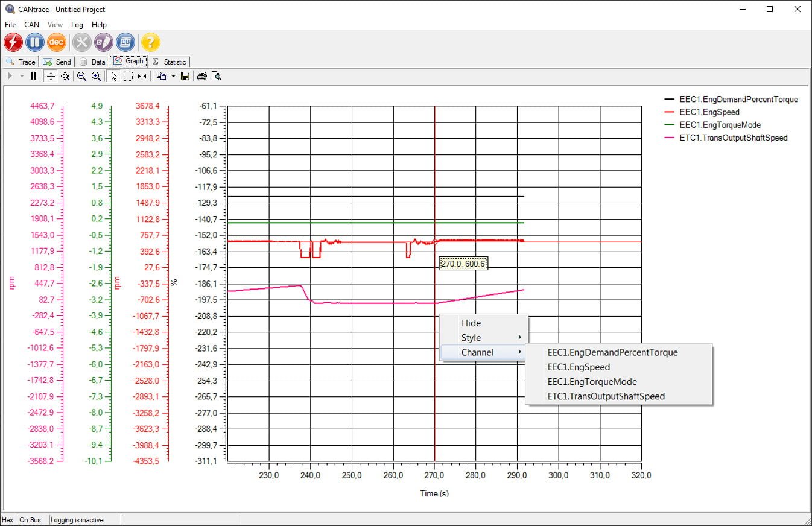Open print preview icon
Viewport: 812px width, 526px height.
(217, 76)
